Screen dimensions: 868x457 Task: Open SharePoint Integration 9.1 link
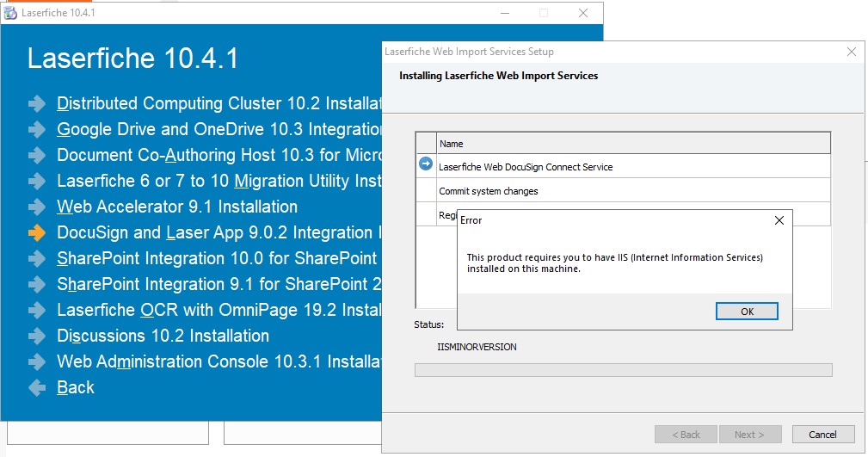coord(219,284)
